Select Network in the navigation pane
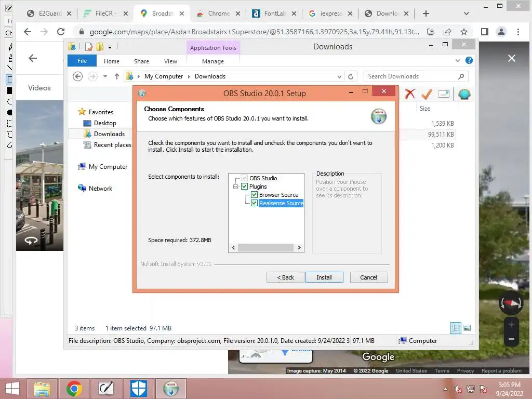Viewport: 532px width, 399px height. click(100, 188)
